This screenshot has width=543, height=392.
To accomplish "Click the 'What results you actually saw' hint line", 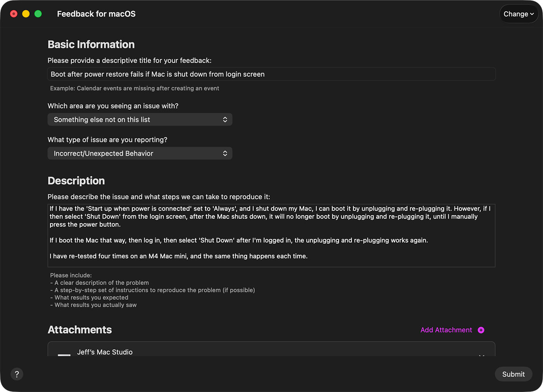I will pyautogui.click(x=93, y=305).
